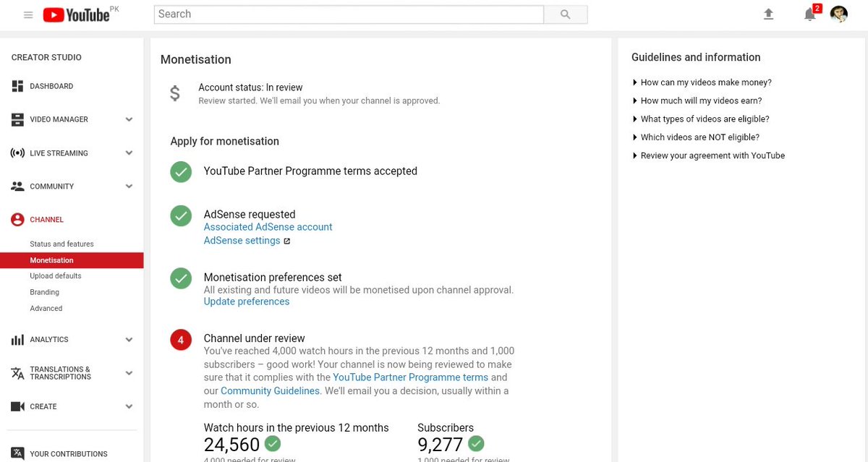Open the Channel menu label
This screenshot has height=462, width=868.
pos(47,220)
